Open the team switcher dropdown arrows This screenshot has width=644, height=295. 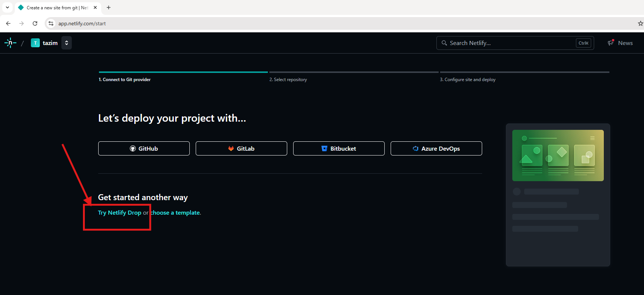tap(67, 43)
